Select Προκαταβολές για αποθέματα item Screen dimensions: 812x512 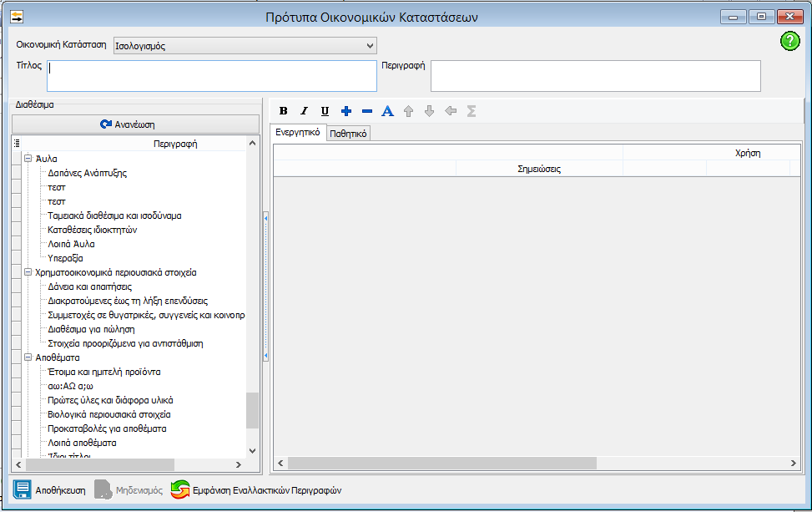coord(107,428)
